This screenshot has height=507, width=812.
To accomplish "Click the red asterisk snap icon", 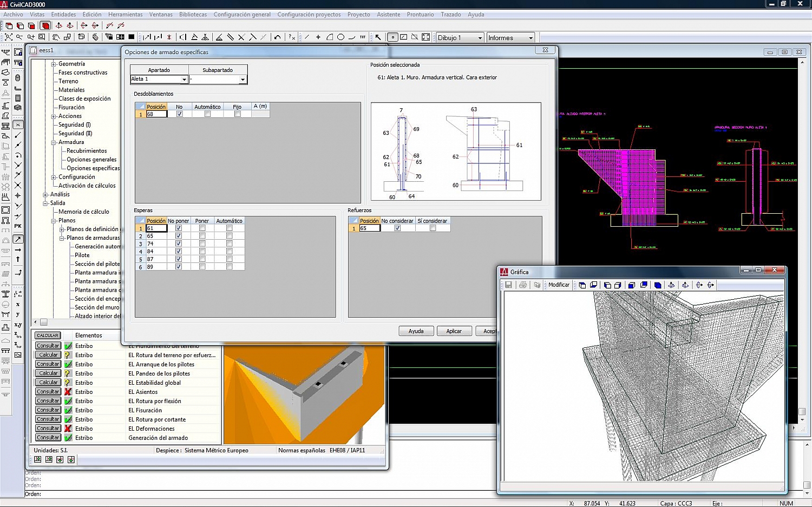I will (x=169, y=37).
